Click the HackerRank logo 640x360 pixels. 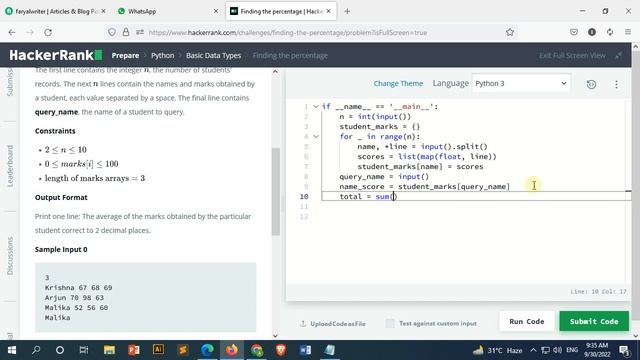tap(56, 55)
